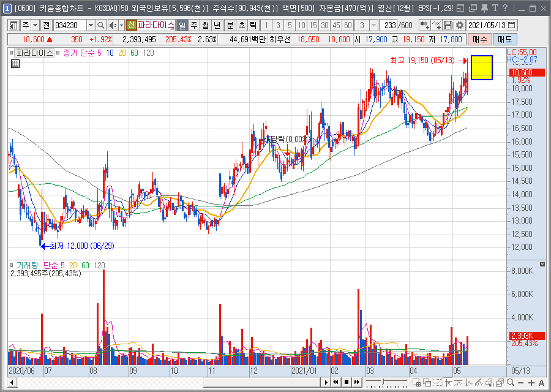Expand the stock code history dropdown
The width and height of the screenshot is (551, 392).
click(91, 25)
